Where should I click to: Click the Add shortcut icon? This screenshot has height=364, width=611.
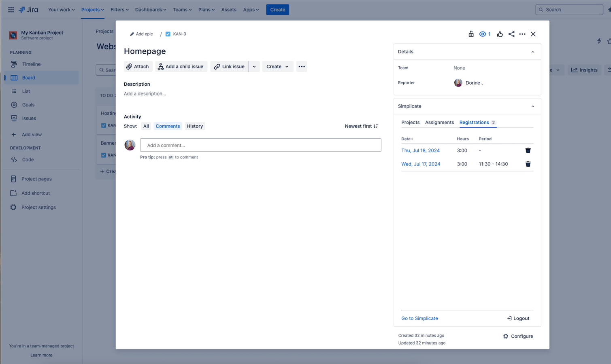point(13,193)
